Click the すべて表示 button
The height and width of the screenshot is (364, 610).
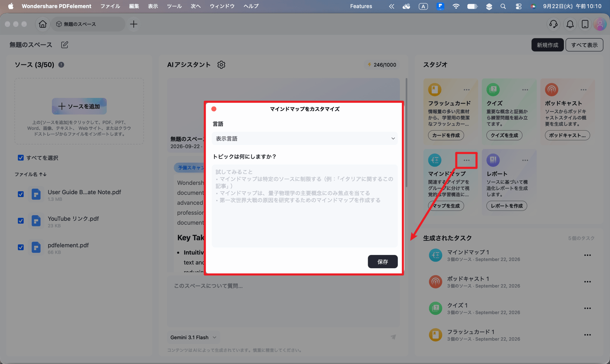584,45
